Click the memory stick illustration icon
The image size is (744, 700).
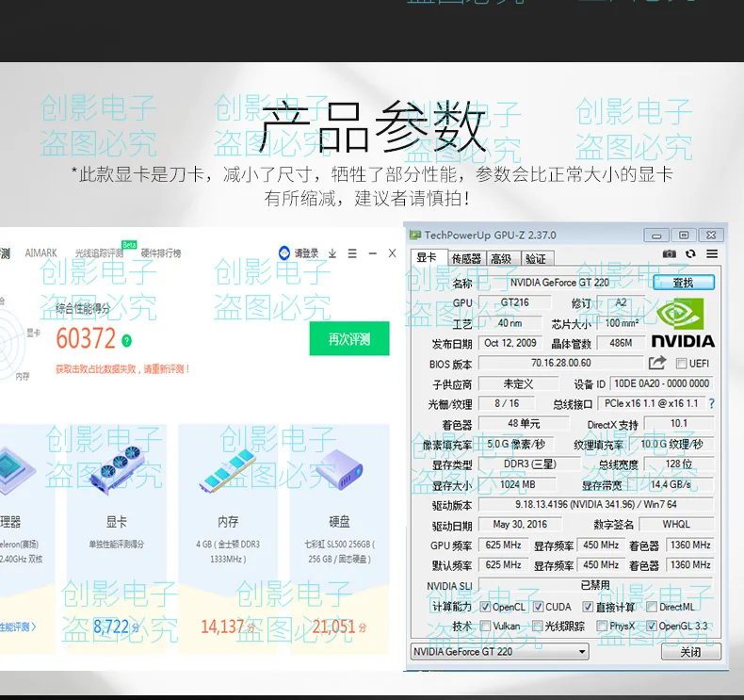coord(228,470)
